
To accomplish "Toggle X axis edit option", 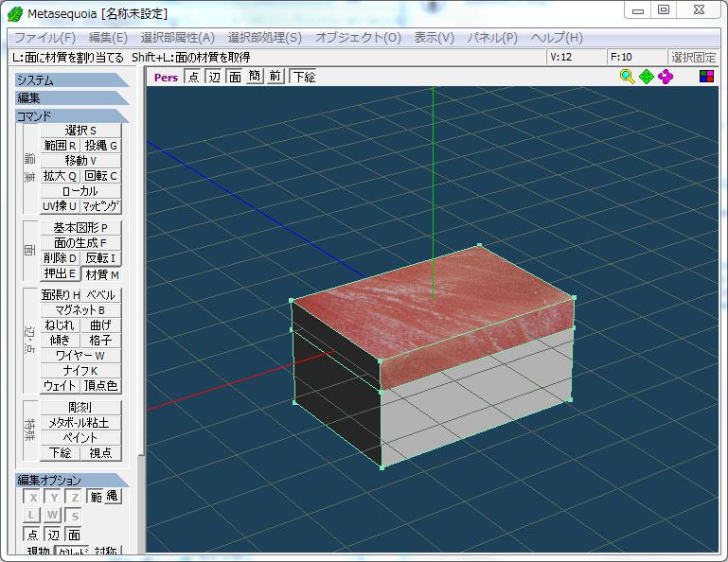I will point(33,497).
